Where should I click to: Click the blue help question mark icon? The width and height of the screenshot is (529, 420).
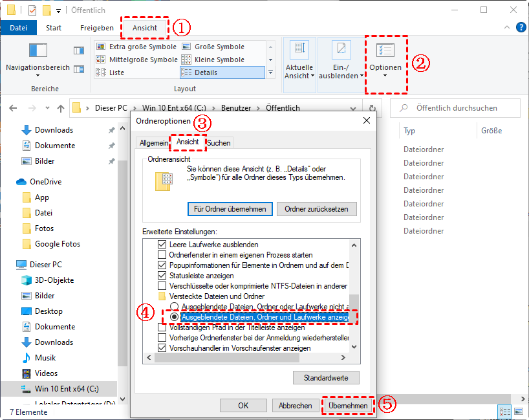[521, 28]
